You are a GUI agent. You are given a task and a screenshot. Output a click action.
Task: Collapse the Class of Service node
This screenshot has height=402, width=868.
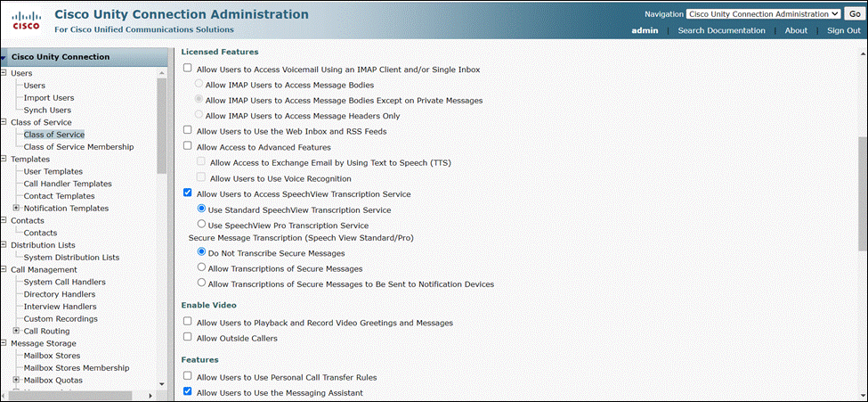[x=4, y=122]
